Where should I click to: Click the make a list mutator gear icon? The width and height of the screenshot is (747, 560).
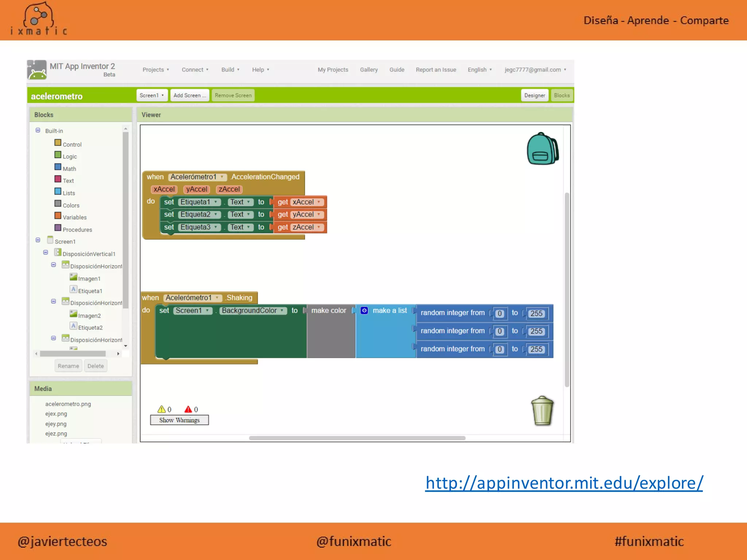[x=364, y=311]
